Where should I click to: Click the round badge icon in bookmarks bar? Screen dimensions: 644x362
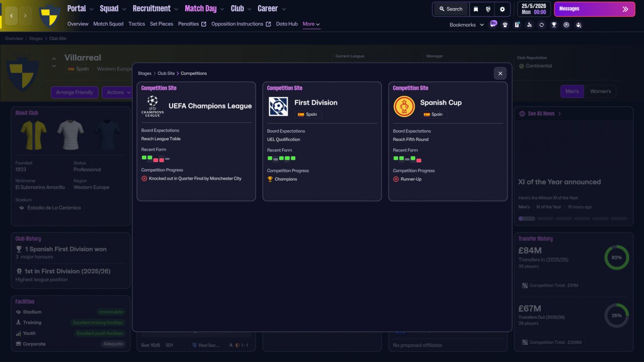(x=566, y=25)
